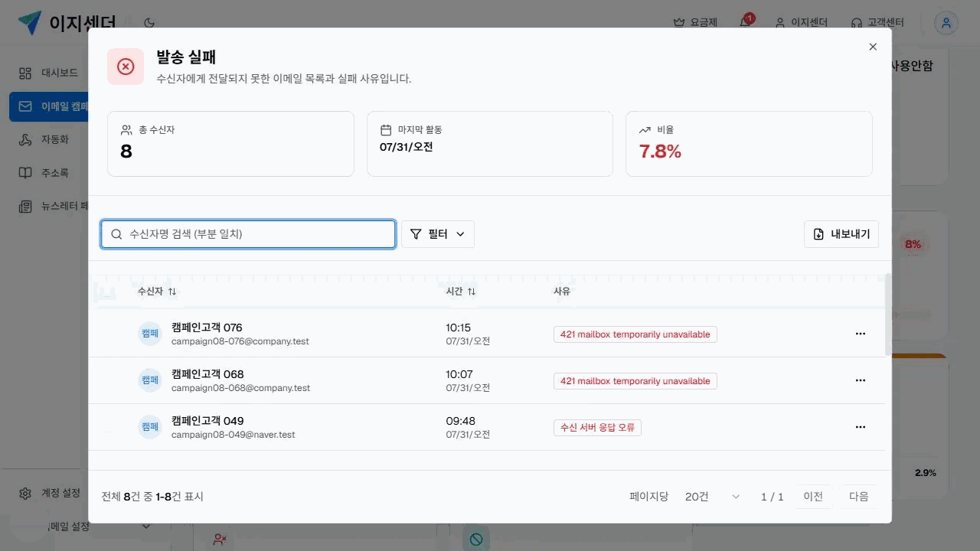Open more options for 캠페인고객 049
Viewport: 980px width, 551px height.
point(860,427)
